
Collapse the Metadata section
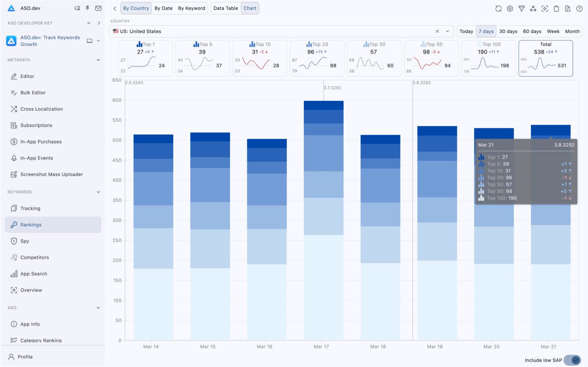98,60
